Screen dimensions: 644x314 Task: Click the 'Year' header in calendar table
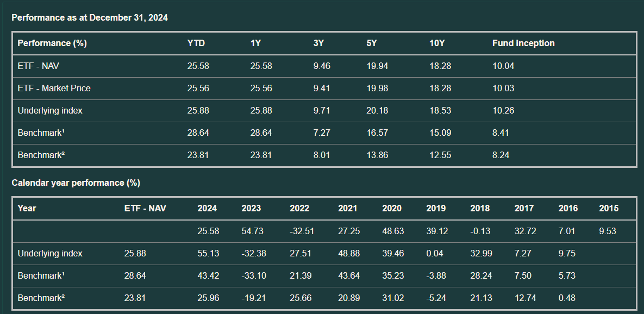pos(27,208)
